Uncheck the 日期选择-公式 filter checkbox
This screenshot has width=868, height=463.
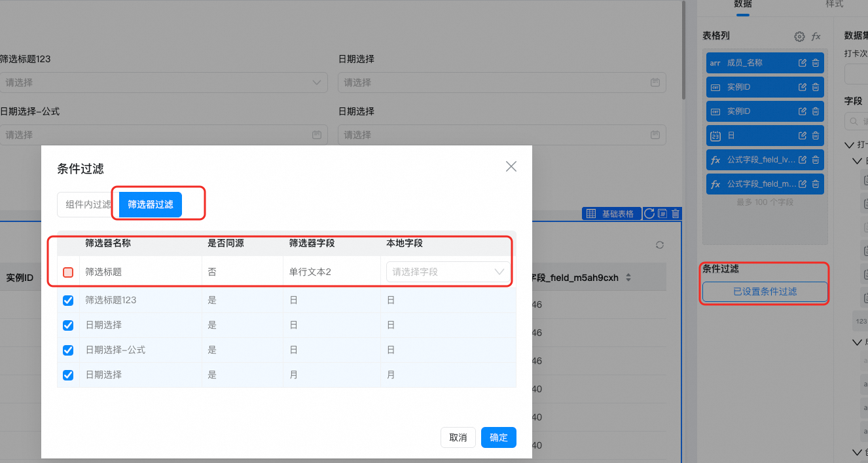(68, 350)
